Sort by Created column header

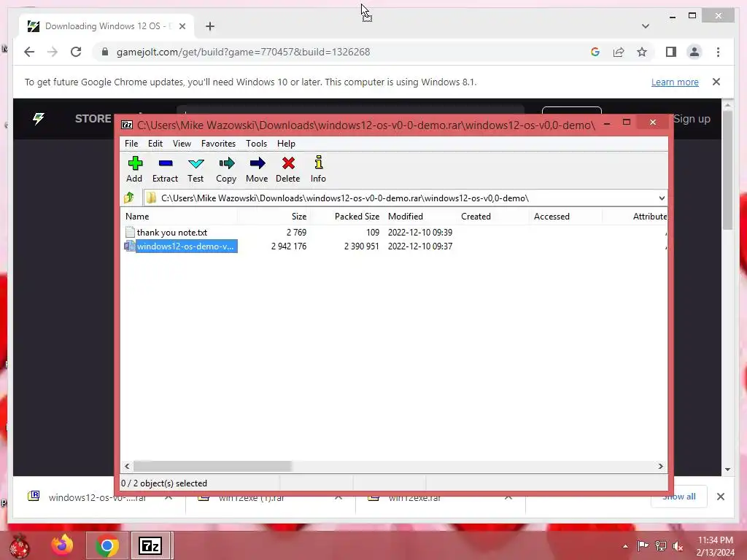[x=492, y=216]
